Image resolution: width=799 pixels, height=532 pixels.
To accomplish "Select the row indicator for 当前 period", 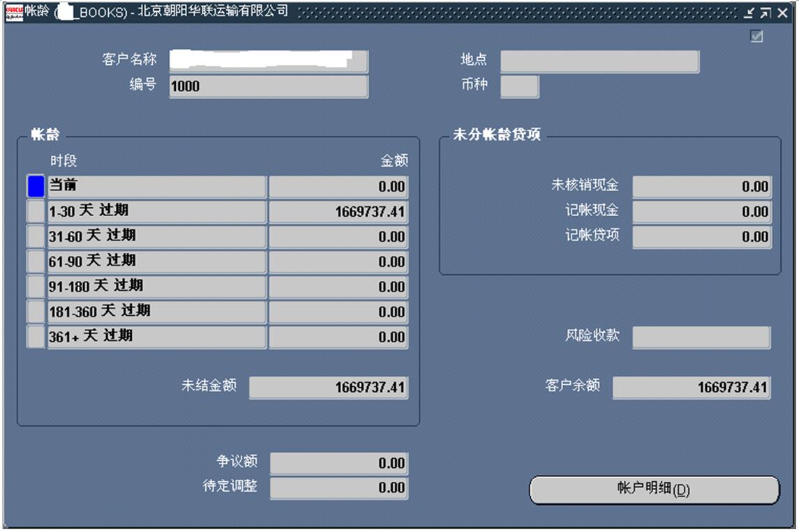I will [35, 187].
